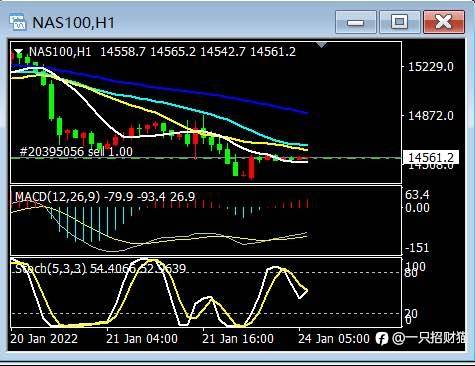Maximize the NAS100,H1 chart window
This screenshot has width=475, height=366.
[x=399, y=22]
